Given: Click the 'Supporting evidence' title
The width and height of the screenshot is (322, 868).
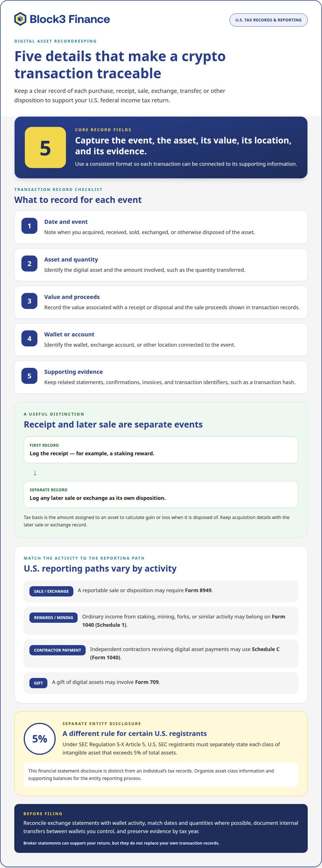Looking at the screenshot, I should 73,372.
